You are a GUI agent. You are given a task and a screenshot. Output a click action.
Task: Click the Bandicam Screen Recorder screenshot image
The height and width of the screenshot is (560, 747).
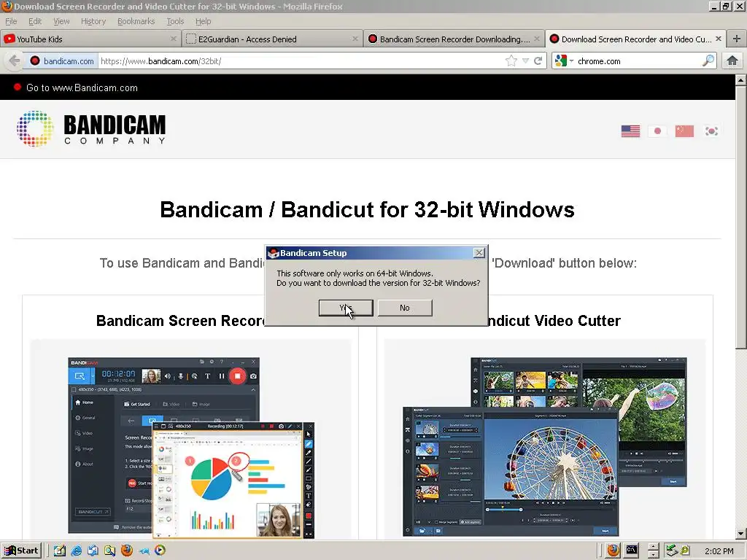(x=191, y=448)
